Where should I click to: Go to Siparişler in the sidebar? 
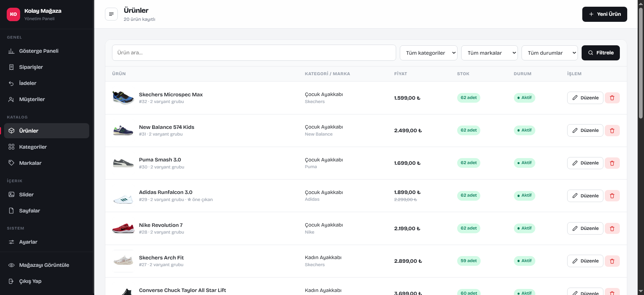(47, 67)
